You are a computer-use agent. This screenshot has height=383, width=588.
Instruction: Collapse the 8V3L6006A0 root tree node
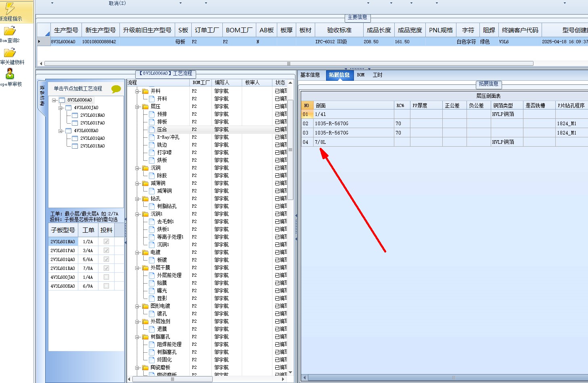click(x=54, y=100)
